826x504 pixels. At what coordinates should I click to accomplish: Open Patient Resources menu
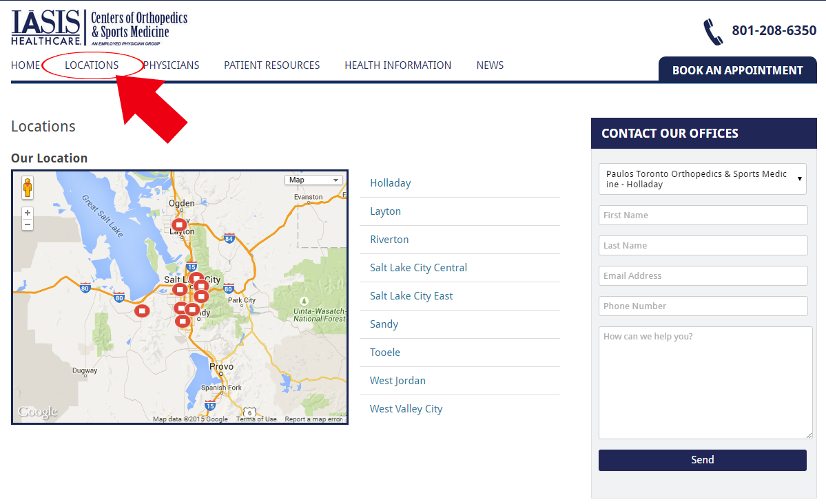(272, 65)
